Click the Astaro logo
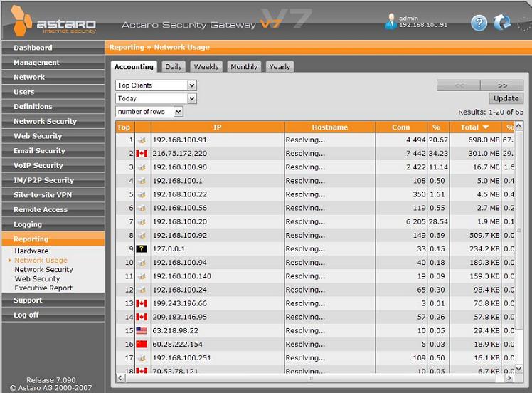Image resolution: width=532 pixels, height=393 pixels. coord(53,21)
